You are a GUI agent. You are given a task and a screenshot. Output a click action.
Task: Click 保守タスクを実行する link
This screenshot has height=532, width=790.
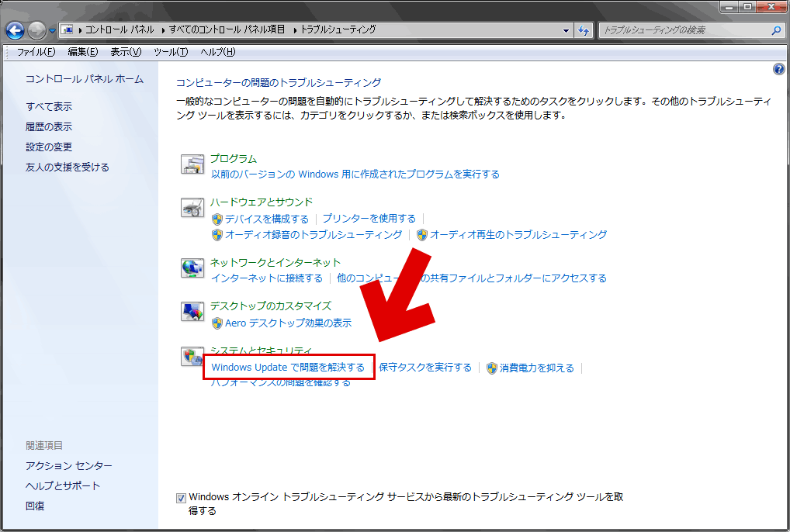click(425, 368)
